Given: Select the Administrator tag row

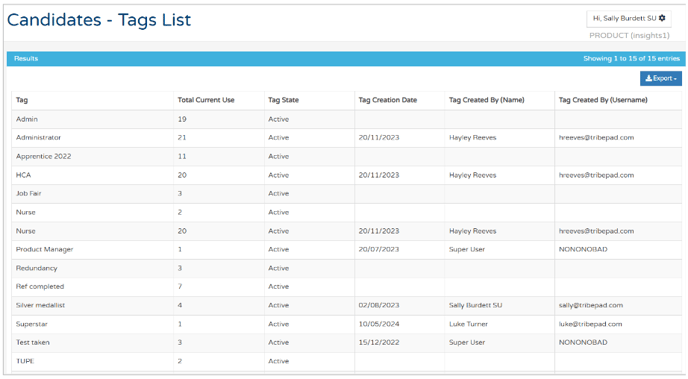Looking at the screenshot, I should pos(346,138).
